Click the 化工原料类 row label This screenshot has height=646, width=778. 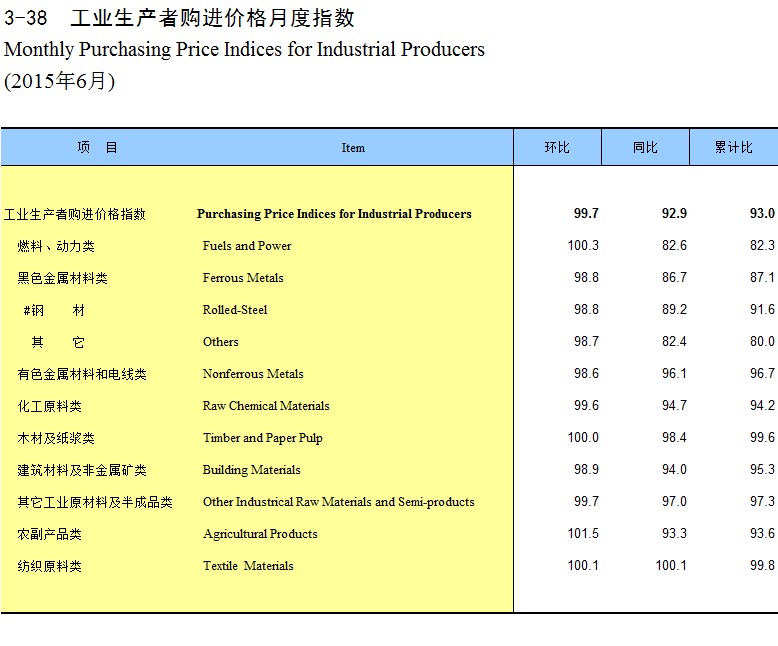pos(49,406)
